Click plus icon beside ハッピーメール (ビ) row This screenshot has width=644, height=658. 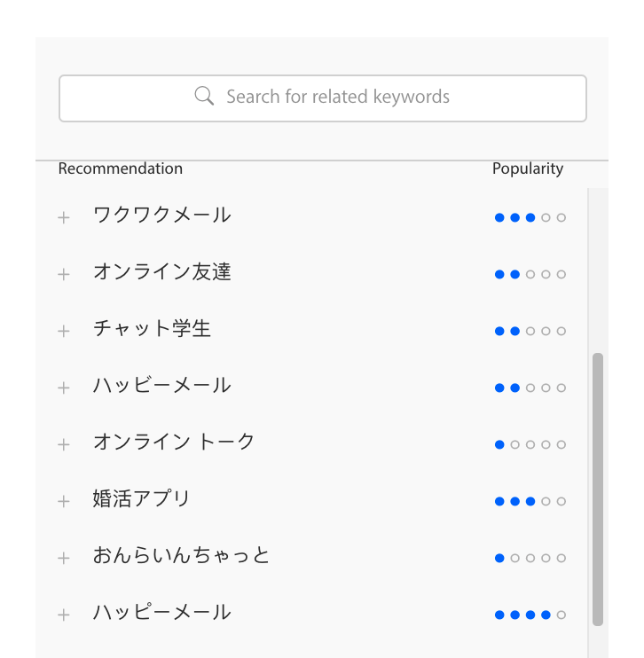(64, 388)
